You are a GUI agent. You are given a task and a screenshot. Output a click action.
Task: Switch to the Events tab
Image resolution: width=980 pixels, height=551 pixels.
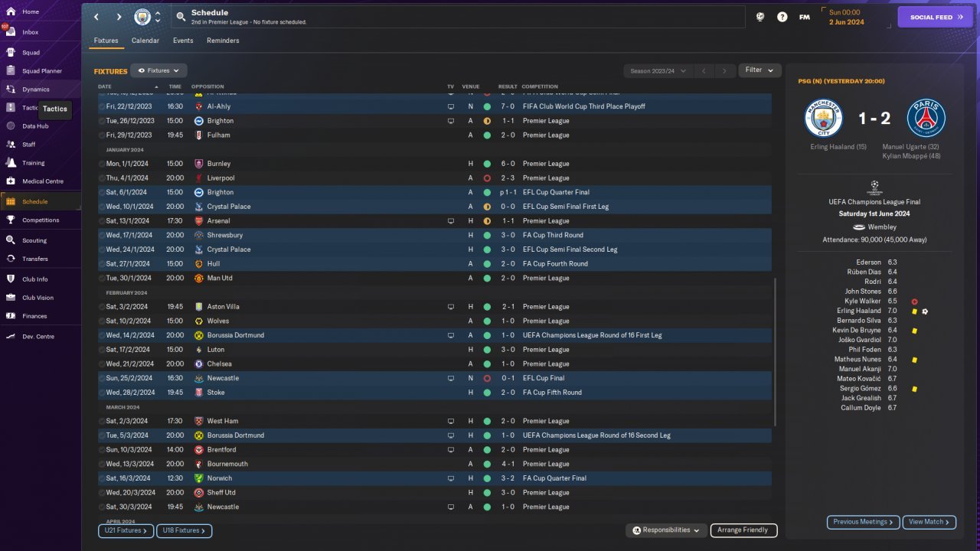[x=183, y=41]
